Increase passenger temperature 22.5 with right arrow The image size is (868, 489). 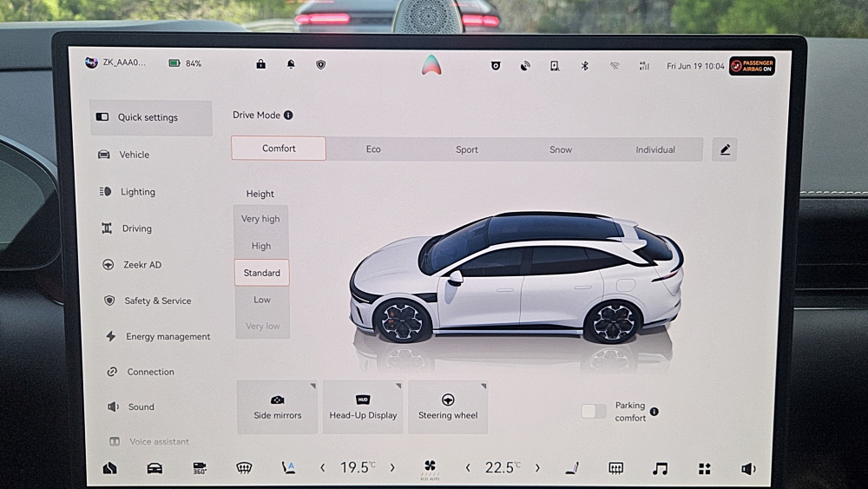[x=537, y=468]
